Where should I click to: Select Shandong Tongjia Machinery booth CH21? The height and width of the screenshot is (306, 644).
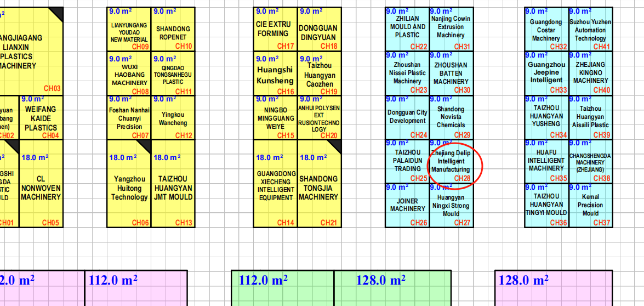319,184
